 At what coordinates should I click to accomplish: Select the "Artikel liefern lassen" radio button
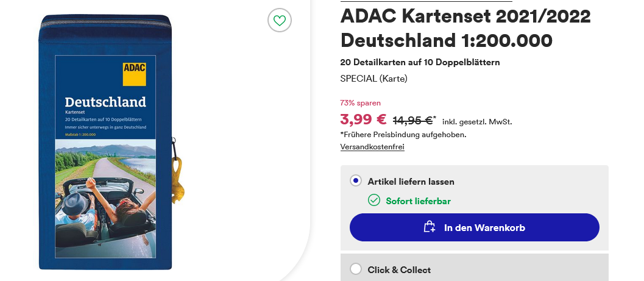[x=356, y=181]
